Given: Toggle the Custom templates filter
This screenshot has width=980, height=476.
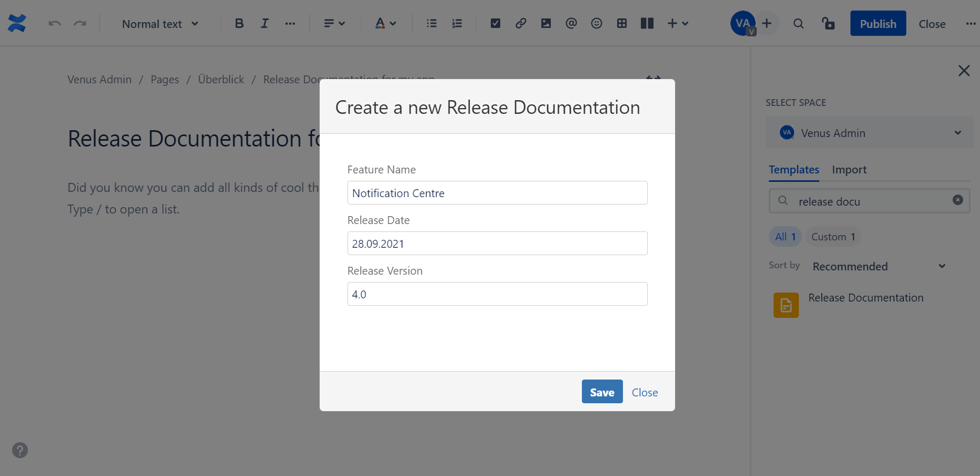Looking at the screenshot, I should pos(833,236).
